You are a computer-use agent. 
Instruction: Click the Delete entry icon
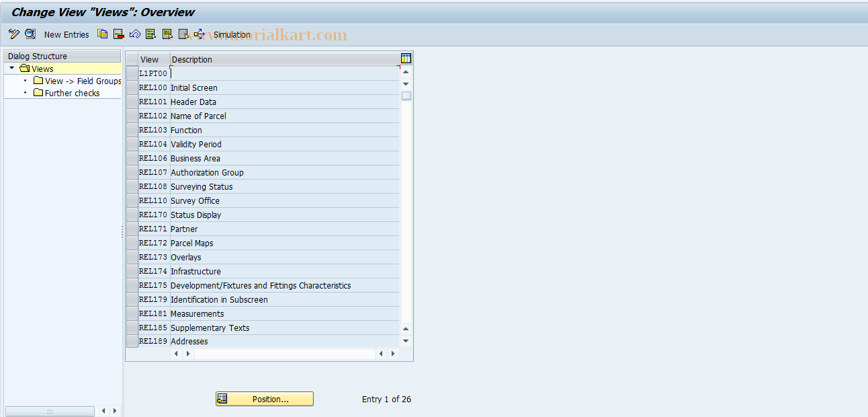[x=119, y=34]
